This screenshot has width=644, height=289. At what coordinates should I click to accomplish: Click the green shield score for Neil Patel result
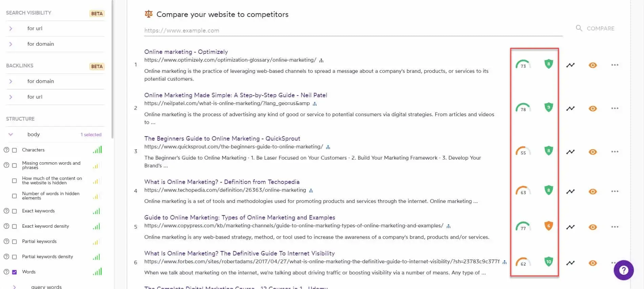[x=548, y=107]
